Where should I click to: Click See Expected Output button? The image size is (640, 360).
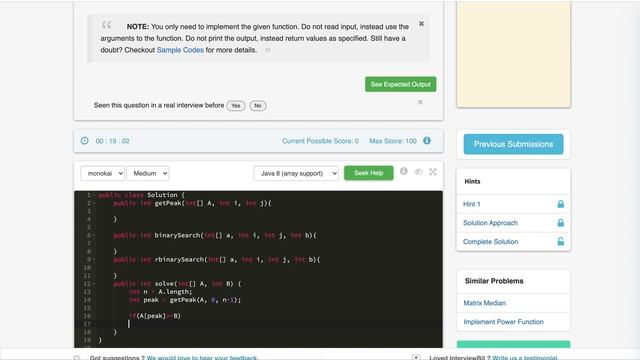(400, 84)
